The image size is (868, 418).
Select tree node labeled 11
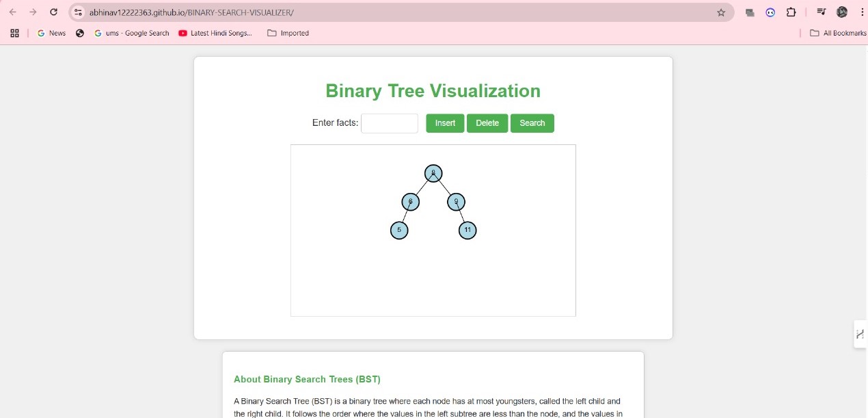pos(467,231)
